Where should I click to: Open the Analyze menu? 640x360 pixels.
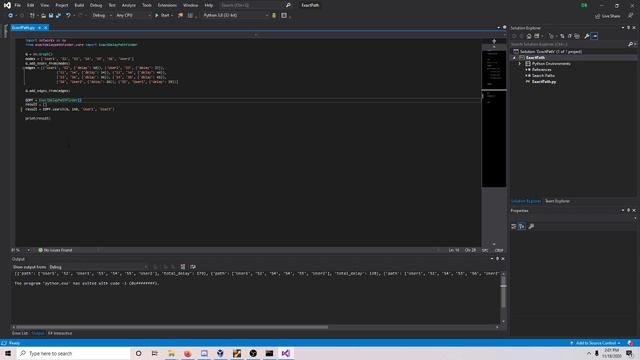click(129, 5)
